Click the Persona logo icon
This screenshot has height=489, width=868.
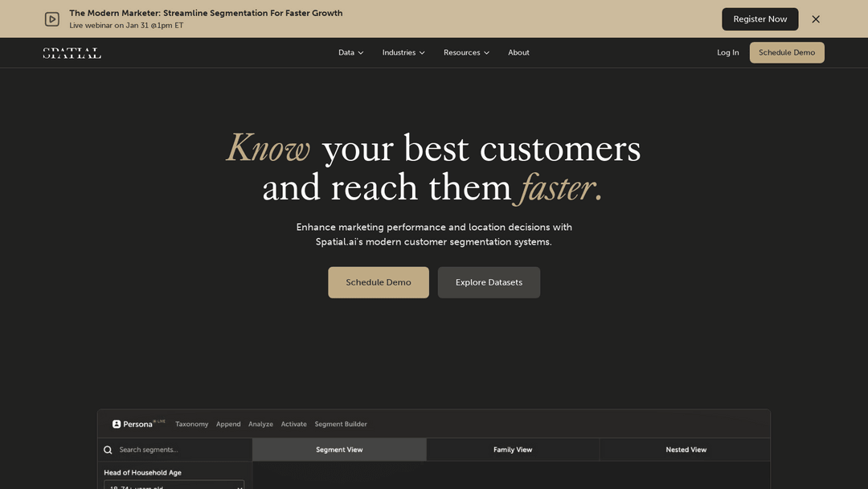tap(117, 424)
